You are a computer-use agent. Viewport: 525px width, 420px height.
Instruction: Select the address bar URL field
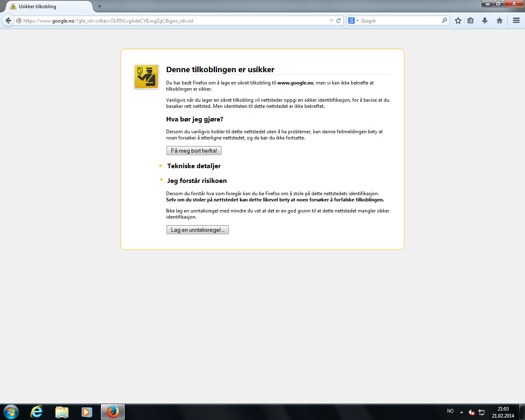pyautogui.click(x=176, y=21)
